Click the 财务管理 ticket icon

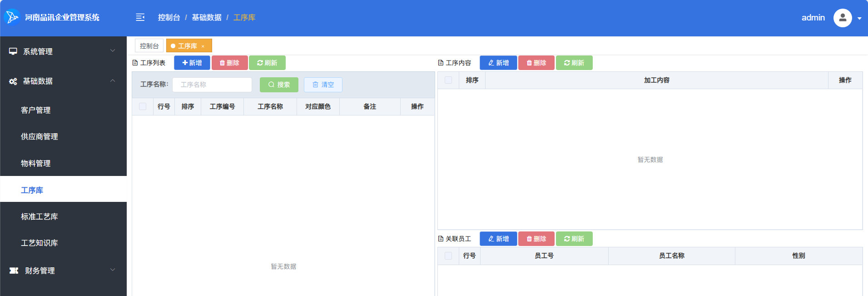(14, 271)
